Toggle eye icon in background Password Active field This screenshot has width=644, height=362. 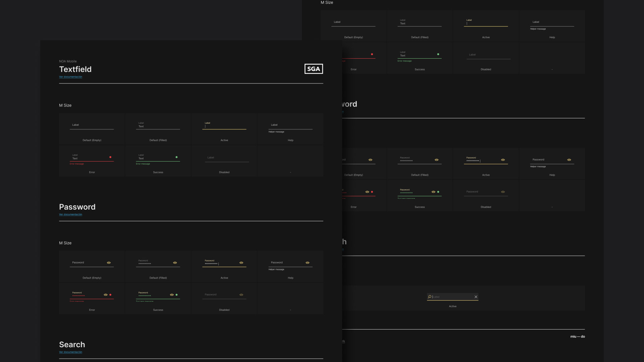pos(503,160)
